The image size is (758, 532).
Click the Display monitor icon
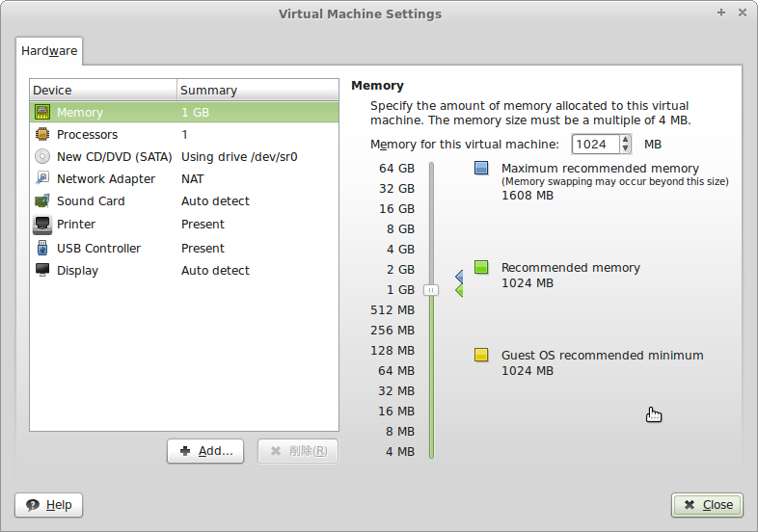click(x=42, y=271)
